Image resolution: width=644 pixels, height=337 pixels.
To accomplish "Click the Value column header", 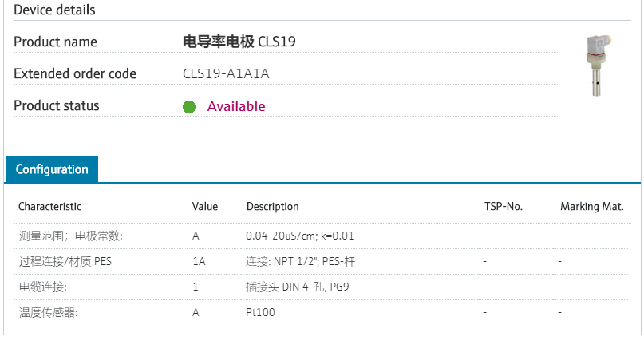I will click(205, 207).
